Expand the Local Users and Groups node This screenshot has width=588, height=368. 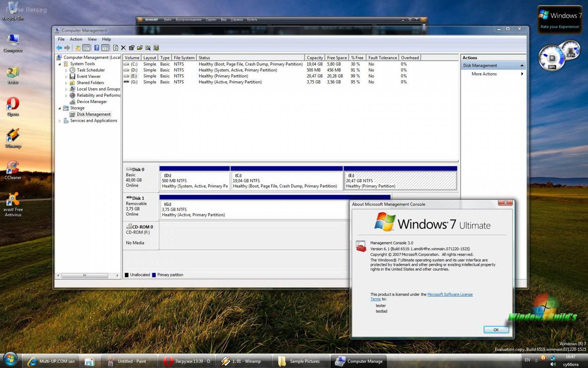[66, 89]
